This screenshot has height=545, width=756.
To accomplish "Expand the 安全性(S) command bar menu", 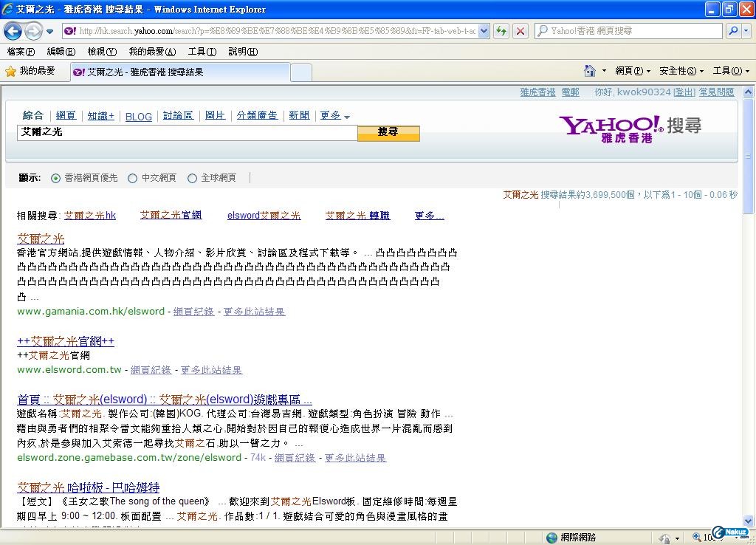I will click(681, 71).
